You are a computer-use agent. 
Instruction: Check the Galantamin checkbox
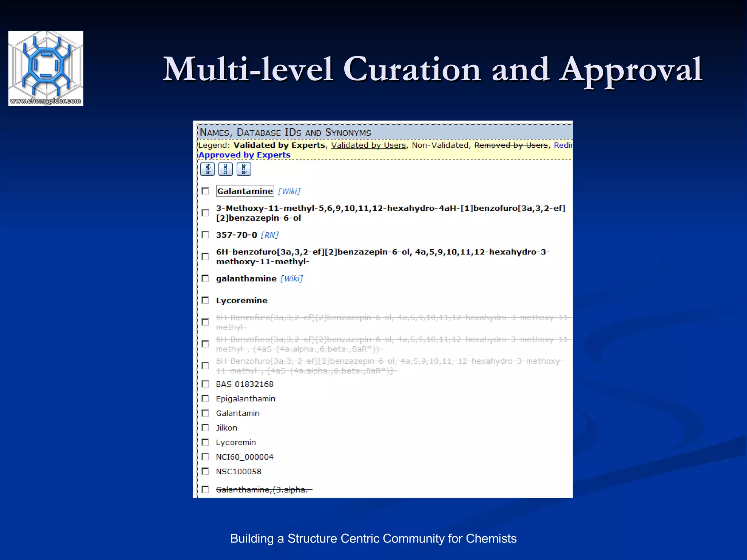click(205, 413)
